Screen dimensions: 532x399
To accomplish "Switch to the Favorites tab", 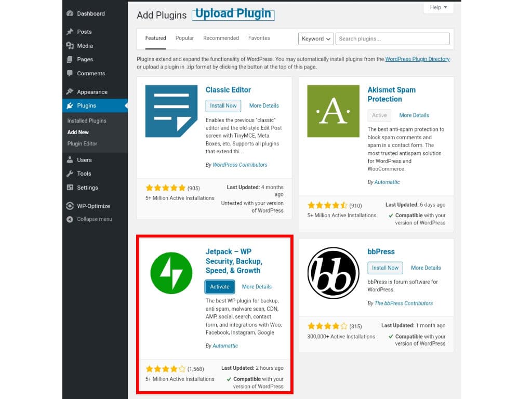I will point(259,38).
